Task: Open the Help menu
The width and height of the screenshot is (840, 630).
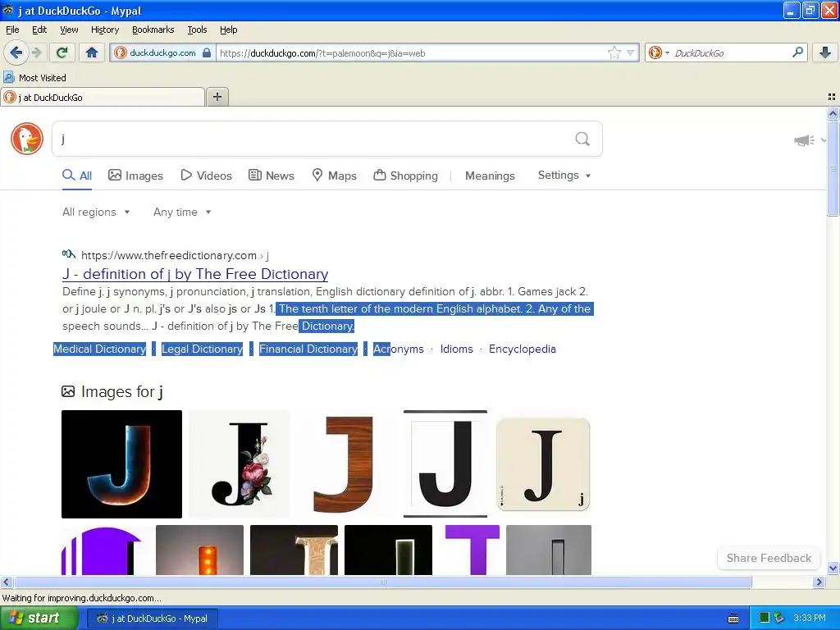Action: (229, 30)
